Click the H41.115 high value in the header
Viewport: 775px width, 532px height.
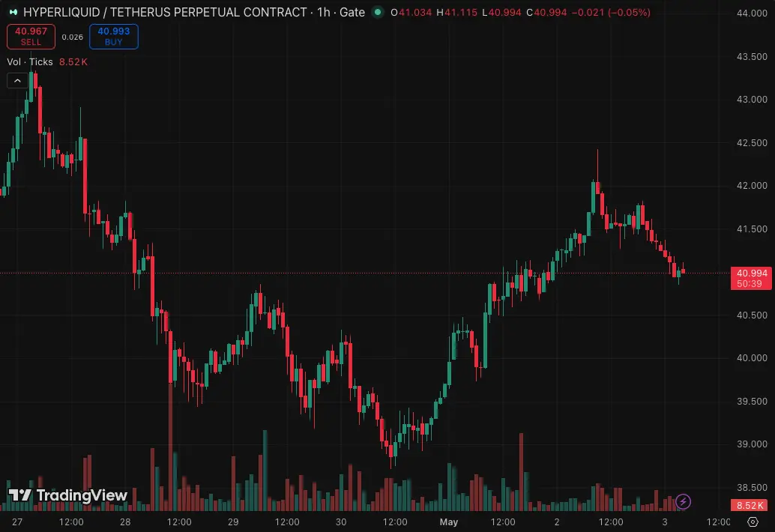456,12
